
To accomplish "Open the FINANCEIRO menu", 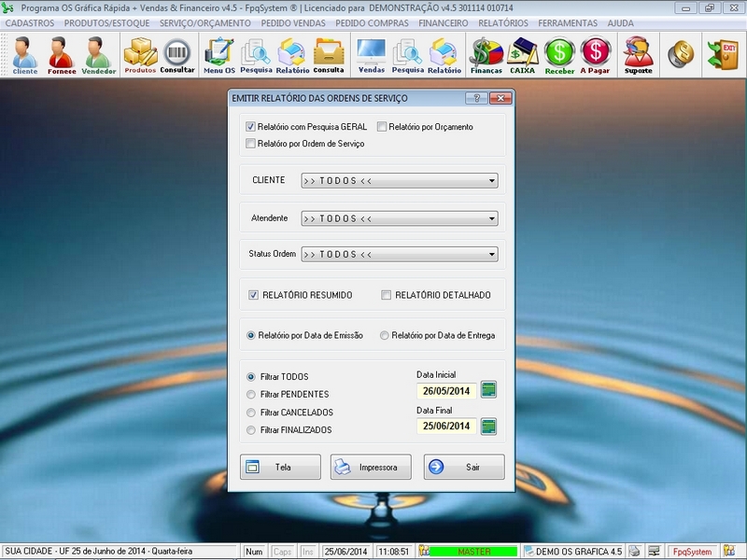I will [444, 22].
